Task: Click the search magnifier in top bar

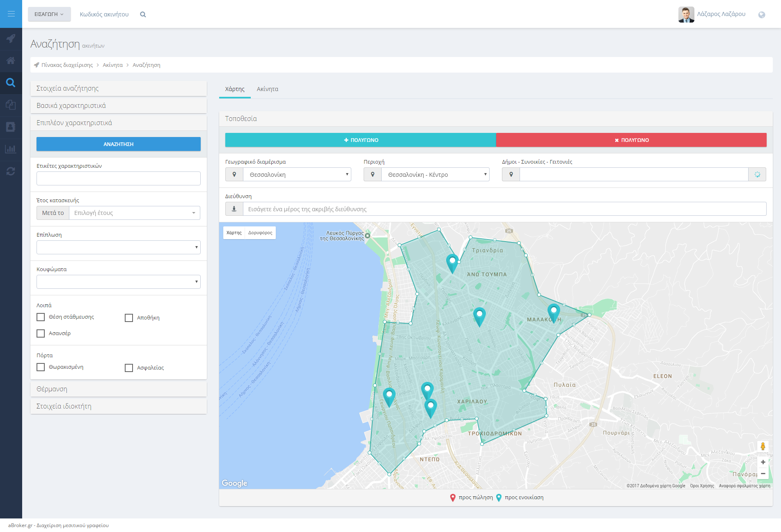Action: point(143,14)
